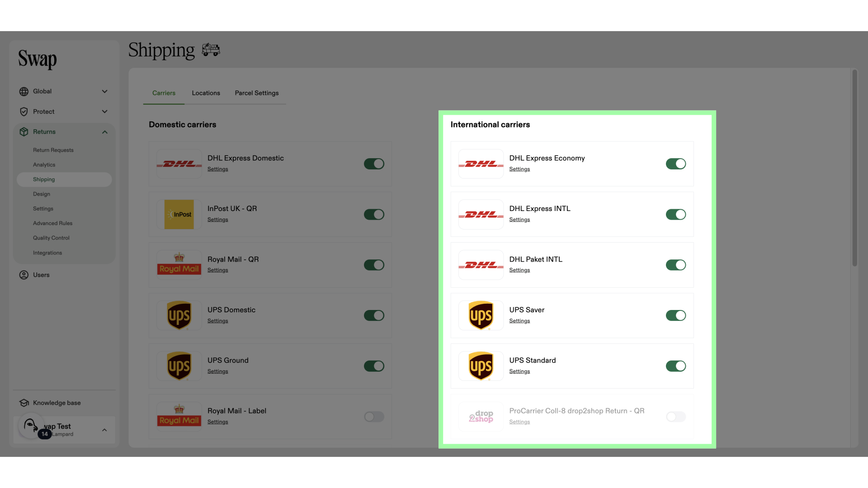Open Analytics in the sidebar
Image resolution: width=868 pixels, height=488 pixels.
point(44,165)
